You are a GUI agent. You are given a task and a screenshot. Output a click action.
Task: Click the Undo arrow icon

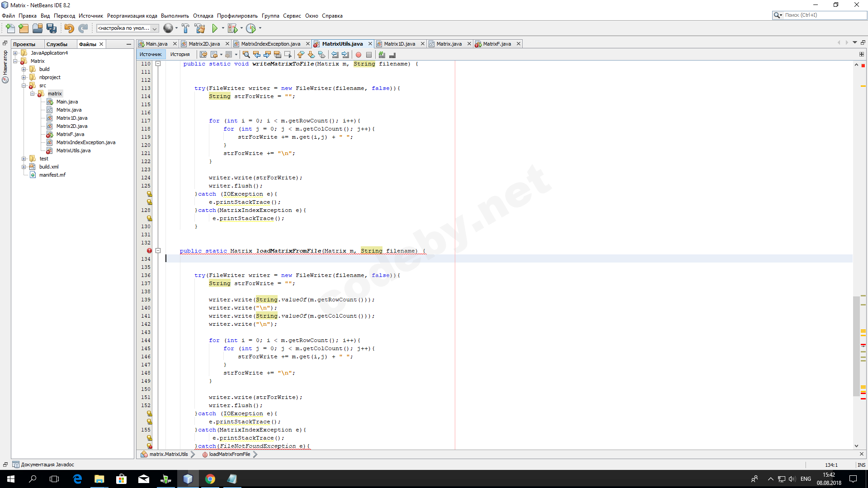coord(69,28)
